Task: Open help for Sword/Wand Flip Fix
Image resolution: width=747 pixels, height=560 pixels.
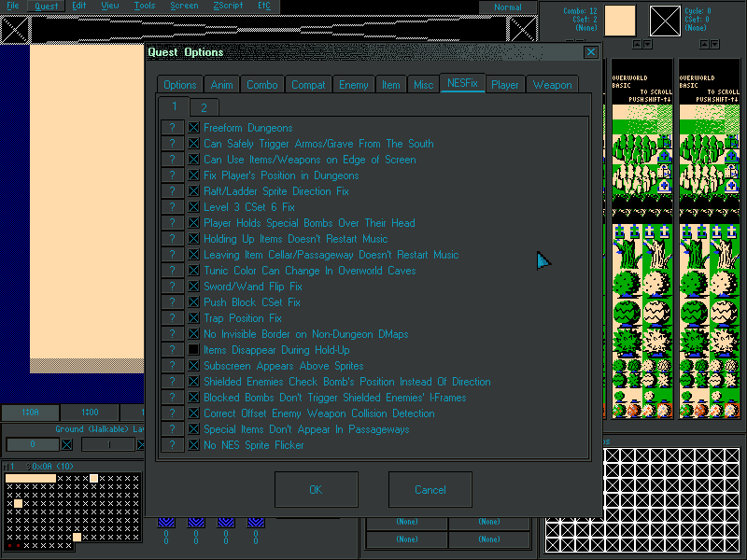Action: pyautogui.click(x=172, y=287)
